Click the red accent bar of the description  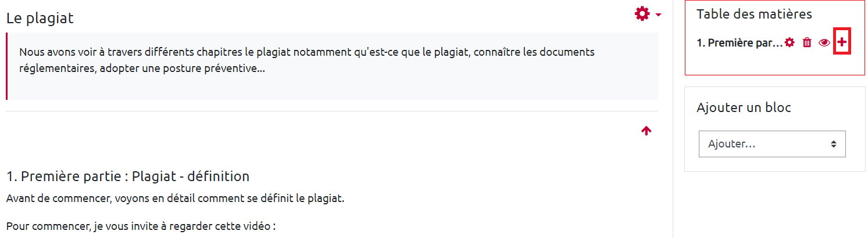click(x=7, y=66)
